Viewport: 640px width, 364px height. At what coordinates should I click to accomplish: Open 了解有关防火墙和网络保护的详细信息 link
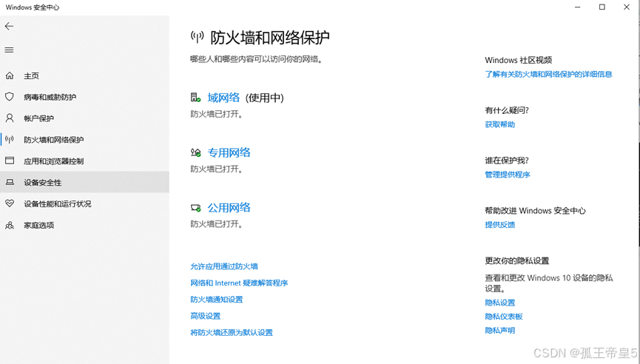pos(548,74)
